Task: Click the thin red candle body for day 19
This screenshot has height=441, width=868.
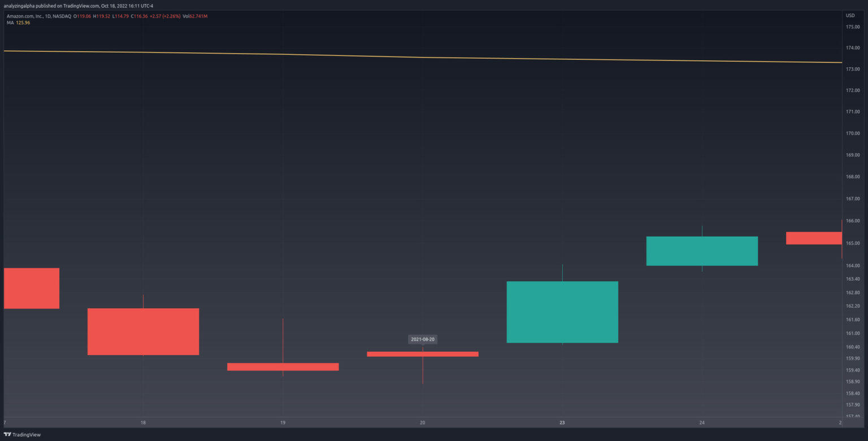Action: click(283, 366)
